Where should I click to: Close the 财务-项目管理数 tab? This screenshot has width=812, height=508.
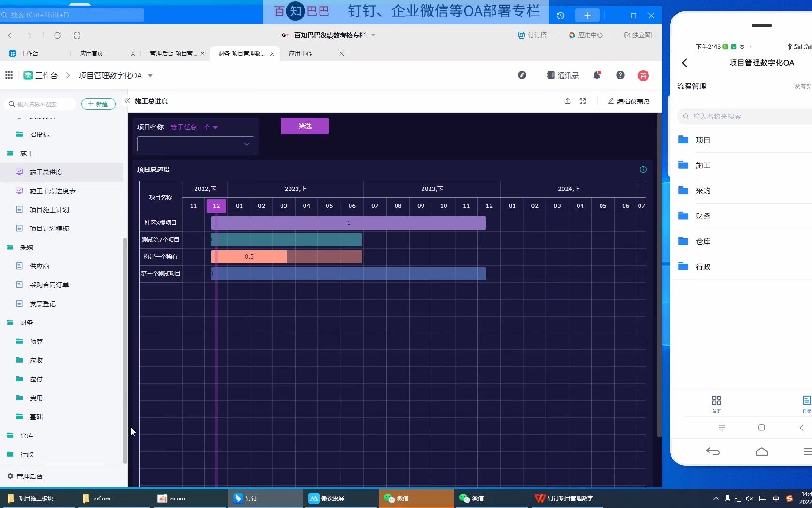coord(272,54)
